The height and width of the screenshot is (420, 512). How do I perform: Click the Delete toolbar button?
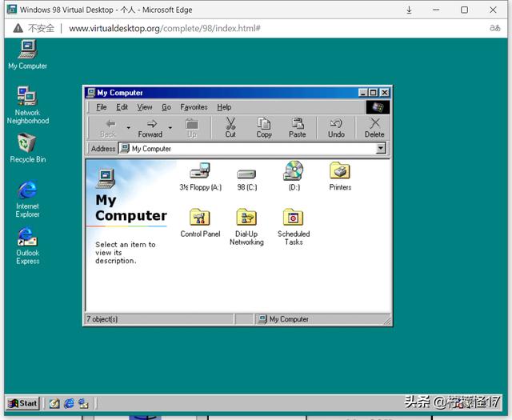point(374,127)
